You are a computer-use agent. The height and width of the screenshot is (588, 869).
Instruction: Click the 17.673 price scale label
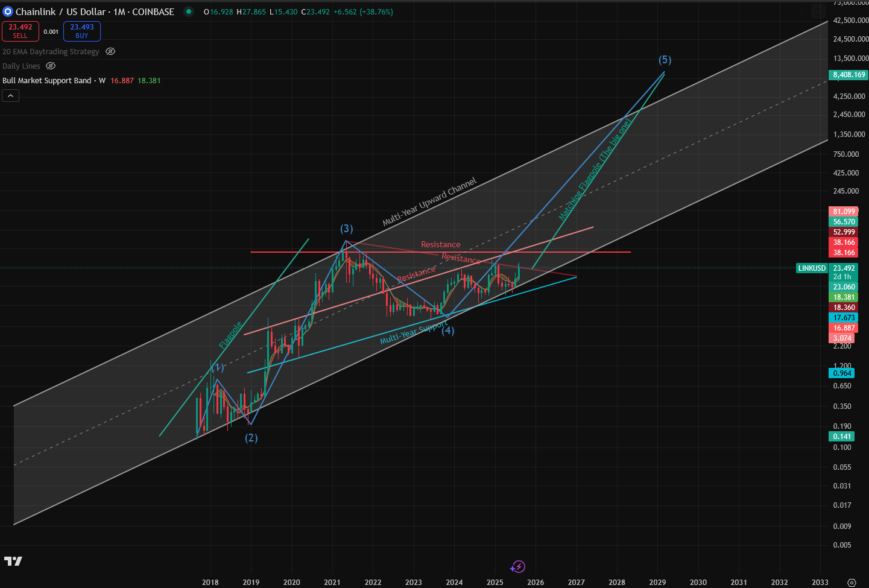pyautogui.click(x=844, y=318)
